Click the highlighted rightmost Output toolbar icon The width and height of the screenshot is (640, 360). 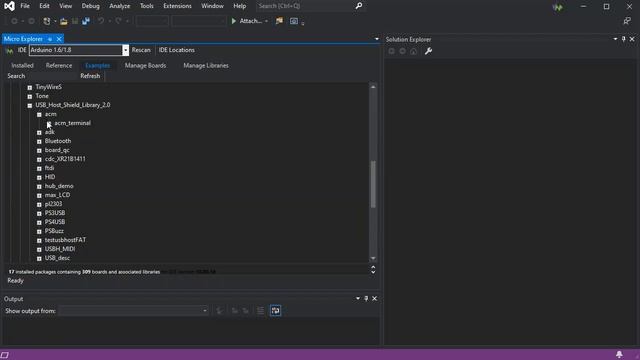[276, 311]
